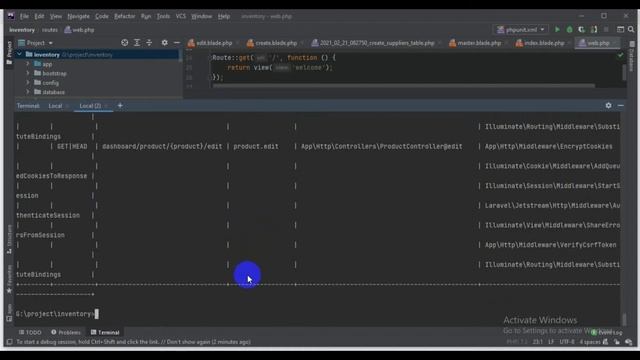Open the layout window icon beside search
Screen dimensions: 640x360
pos(620,30)
